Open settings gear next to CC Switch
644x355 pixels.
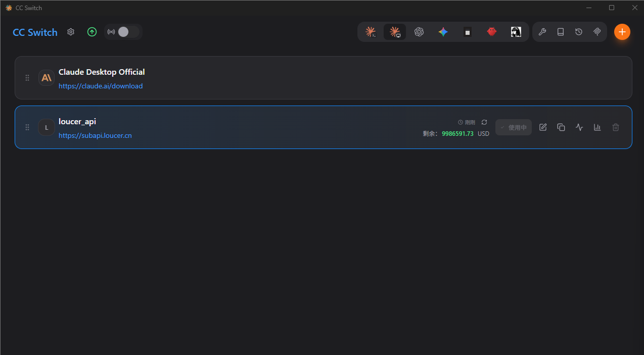71,32
